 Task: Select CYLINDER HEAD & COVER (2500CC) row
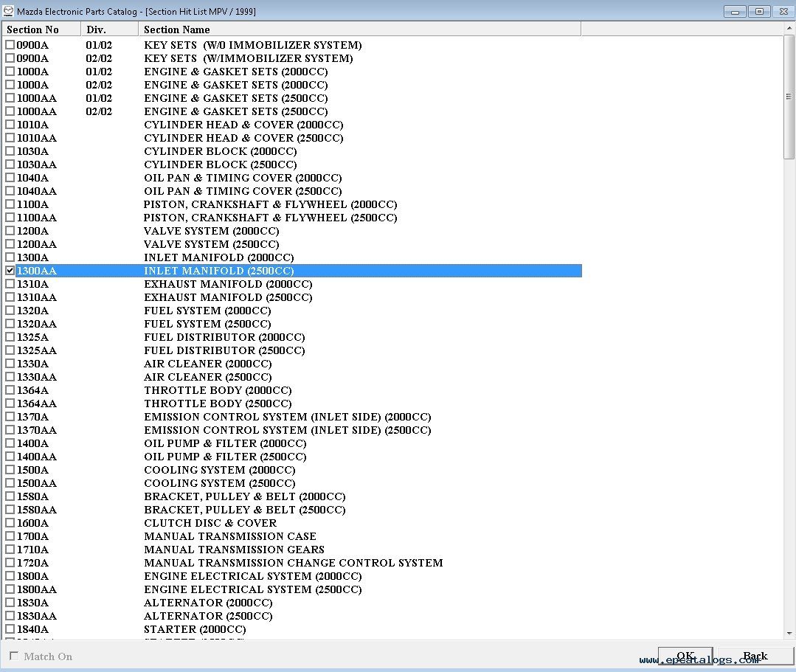click(x=292, y=138)
